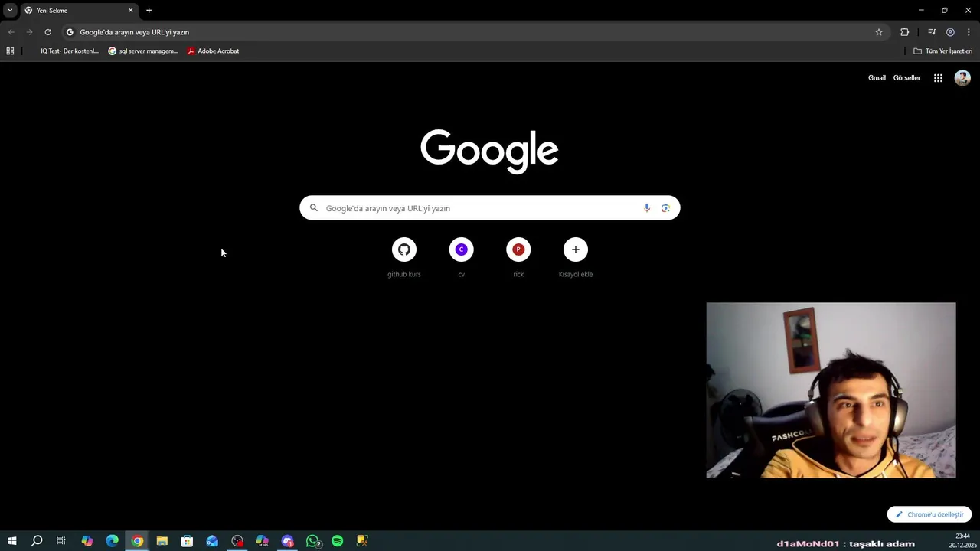This screenshot has width=980, height=551.
Task: Open the apps grid in bookmarks bar
Action: tap(10, 51)
